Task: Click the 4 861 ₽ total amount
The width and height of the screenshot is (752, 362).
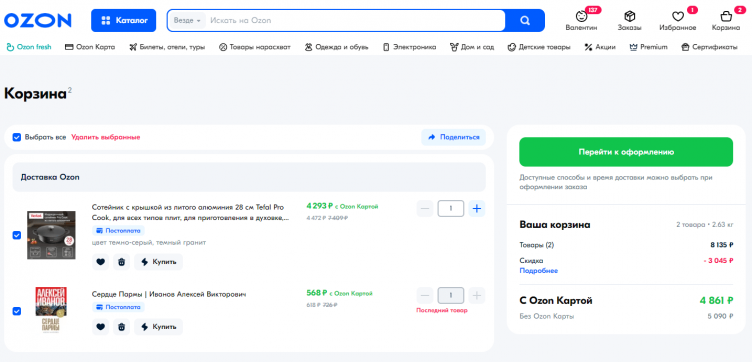Action: 716,301
